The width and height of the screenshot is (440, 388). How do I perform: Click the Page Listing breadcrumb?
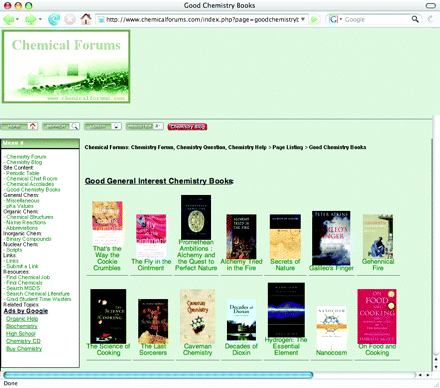click(x=288, y=147)
